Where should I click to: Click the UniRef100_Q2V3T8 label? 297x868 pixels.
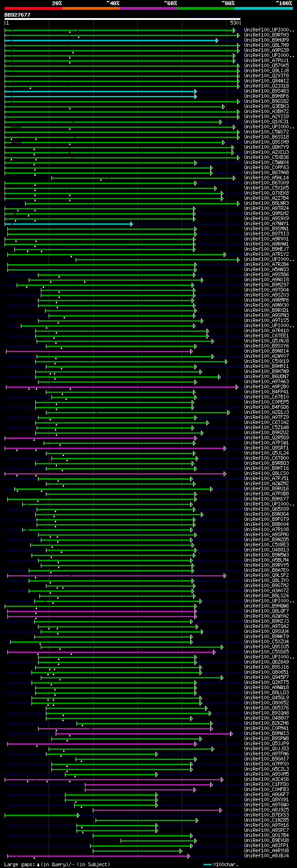click(266, 76)
